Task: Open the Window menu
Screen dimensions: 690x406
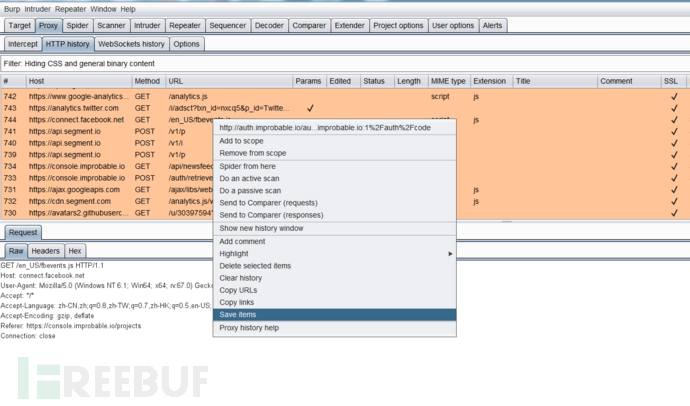Action: pyautogui.click(x=103, y=9)
